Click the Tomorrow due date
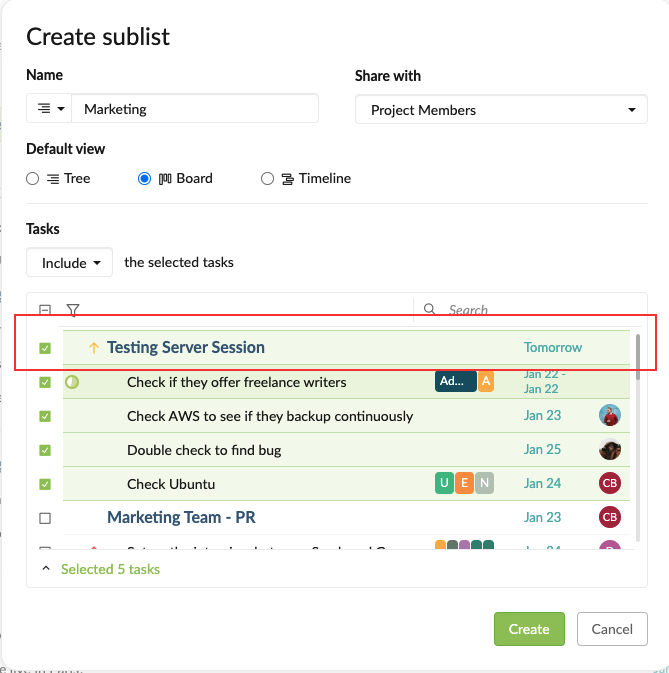The image size is (669, 673). click(553, 347)
